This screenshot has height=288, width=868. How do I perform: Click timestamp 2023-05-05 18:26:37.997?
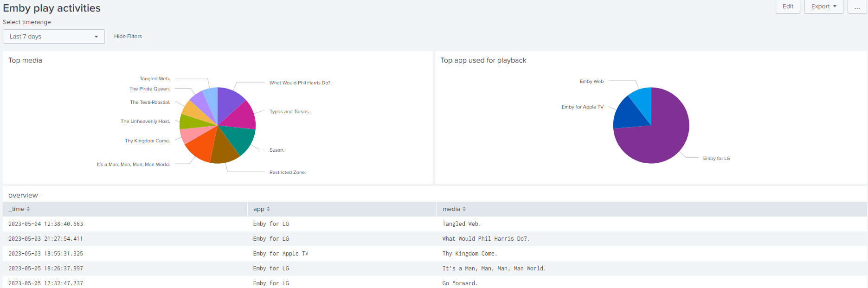click(45, 269)
